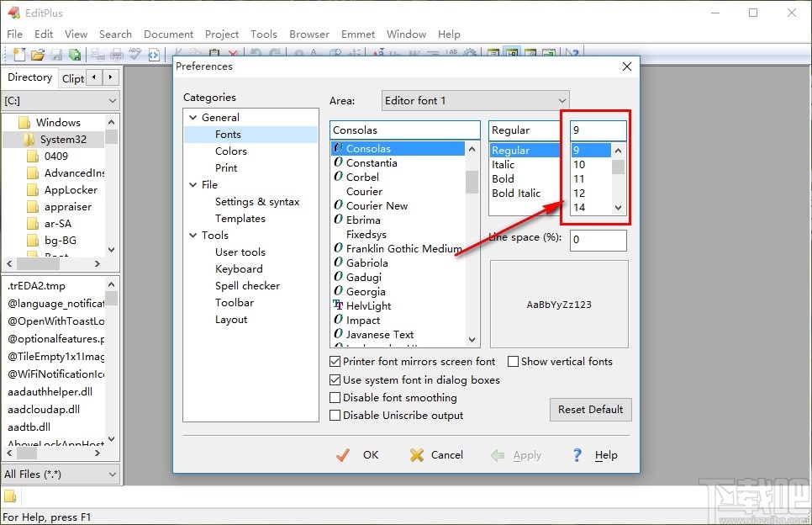Click the yellow folder icon in bottom bar
812x525 pixels.
pyautogui.click(x=10, y=496)
